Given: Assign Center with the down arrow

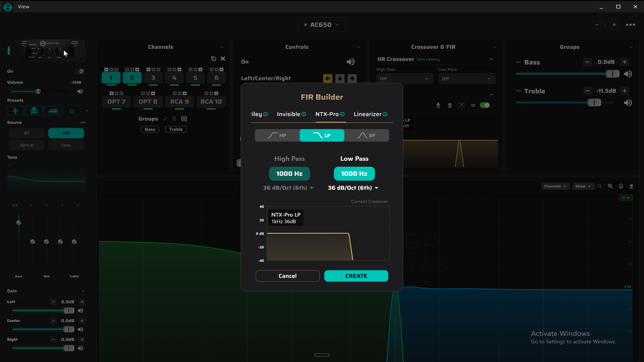Looking at the screenshot, I should pyautogui.click(x=340, y=78).
